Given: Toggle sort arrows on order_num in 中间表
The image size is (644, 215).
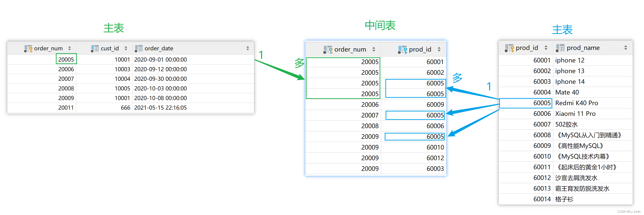Looking at the screenshot, I should click(374, 49).
